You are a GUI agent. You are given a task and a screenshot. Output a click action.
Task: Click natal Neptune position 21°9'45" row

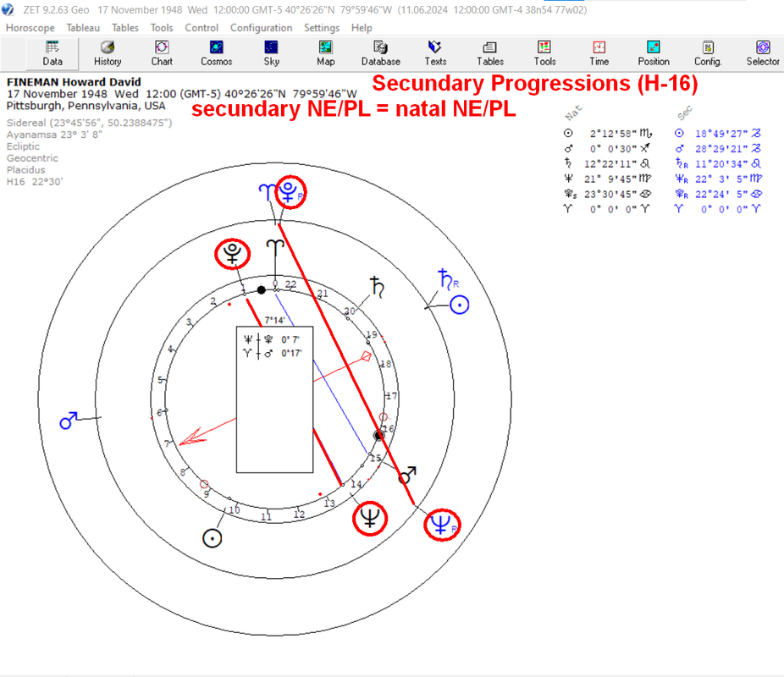point(608,179)
